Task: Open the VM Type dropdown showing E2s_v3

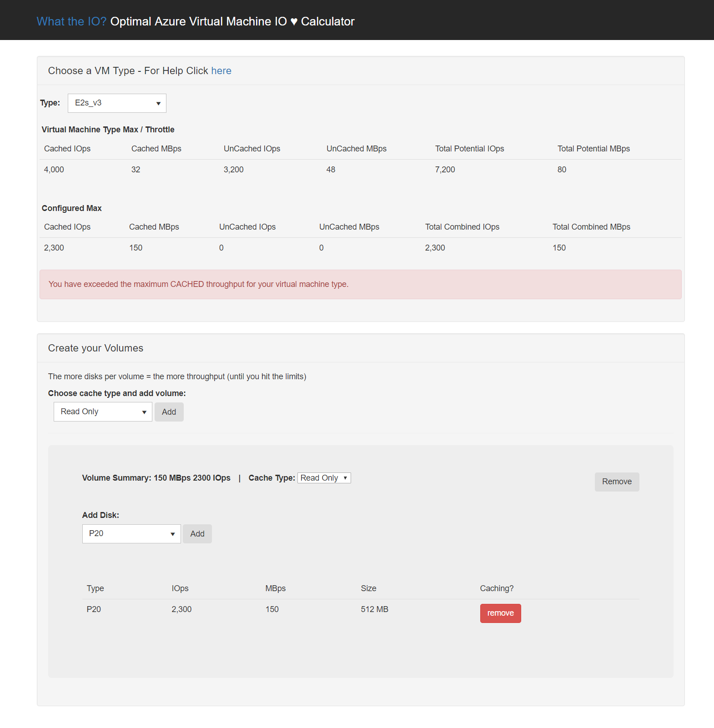Action: [117, 103]
